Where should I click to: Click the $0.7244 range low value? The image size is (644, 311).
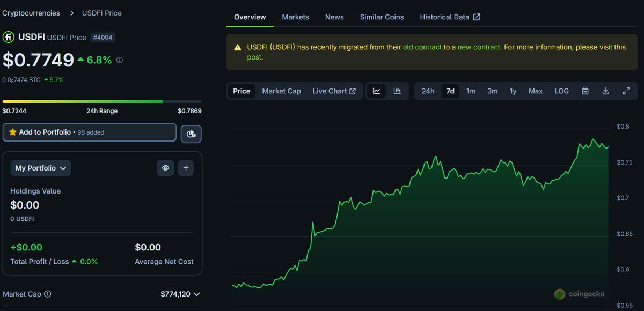14,111
